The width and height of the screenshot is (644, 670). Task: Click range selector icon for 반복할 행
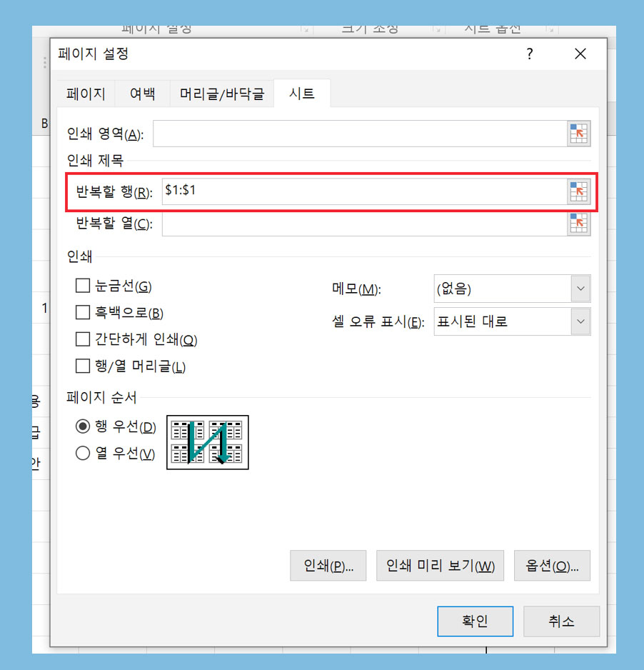[x=578, y=191]
